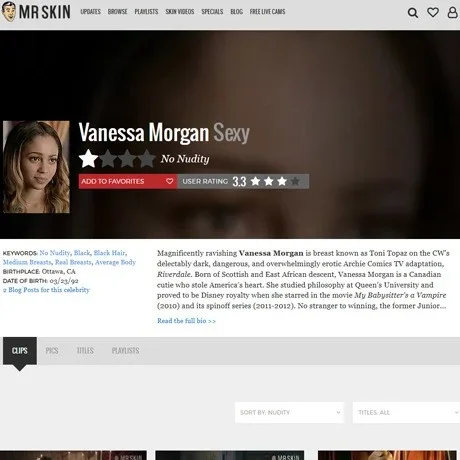Click the third large rating star
Image resolution: width=460 pixels, height=460 pixels.
[127, 159]
